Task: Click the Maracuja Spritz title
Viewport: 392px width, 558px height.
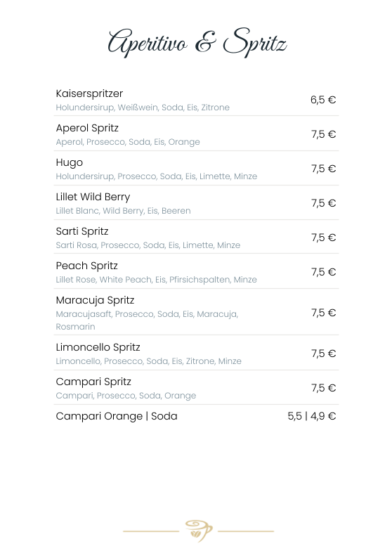Action: tap(95, 301)
